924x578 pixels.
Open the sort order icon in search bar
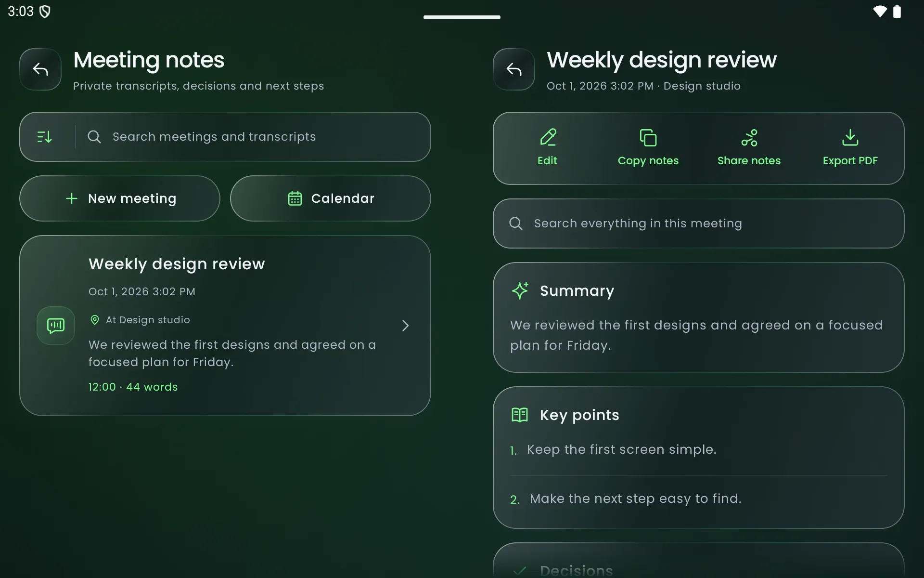click(x=45, y=137)
